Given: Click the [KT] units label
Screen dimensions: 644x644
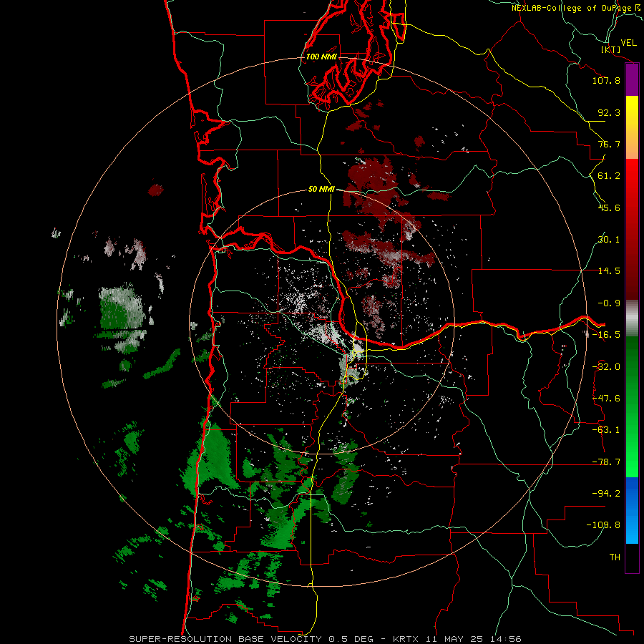Looking at the screenshot, I should coord(611,49).
